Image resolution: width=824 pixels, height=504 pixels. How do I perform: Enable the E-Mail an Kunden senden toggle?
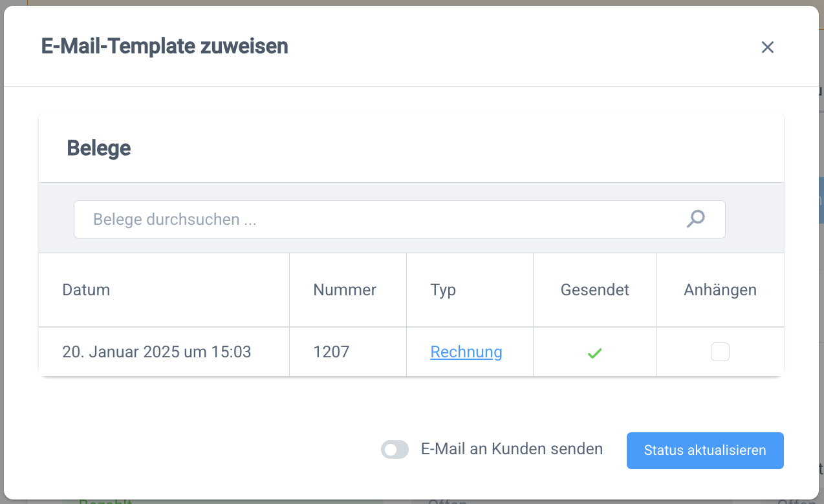click(x=395, y=448)
